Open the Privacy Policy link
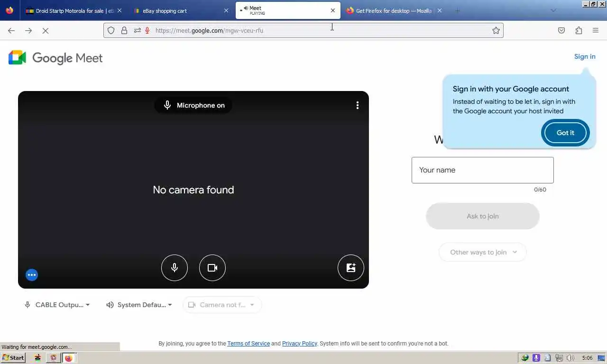 point(300,344)
